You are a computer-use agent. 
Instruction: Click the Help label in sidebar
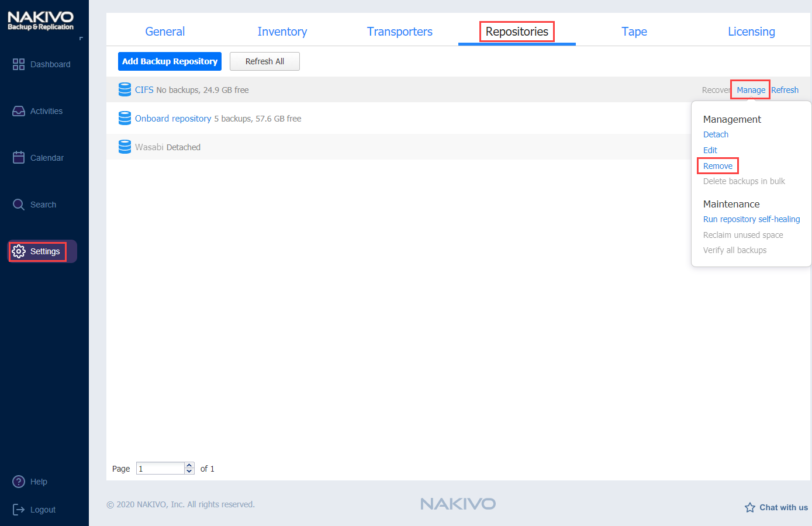tap(39, 482)
